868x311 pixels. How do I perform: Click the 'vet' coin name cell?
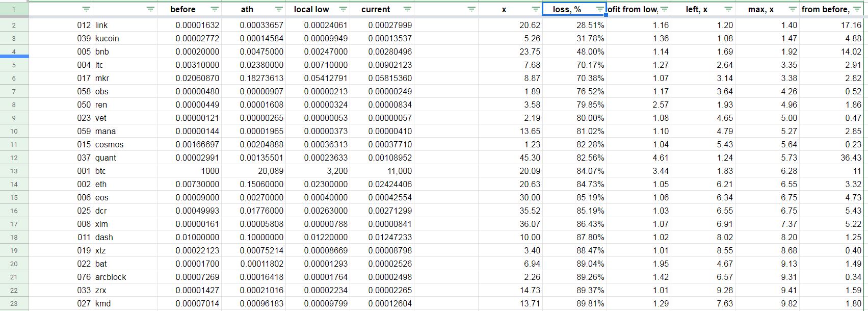(125, 118)
